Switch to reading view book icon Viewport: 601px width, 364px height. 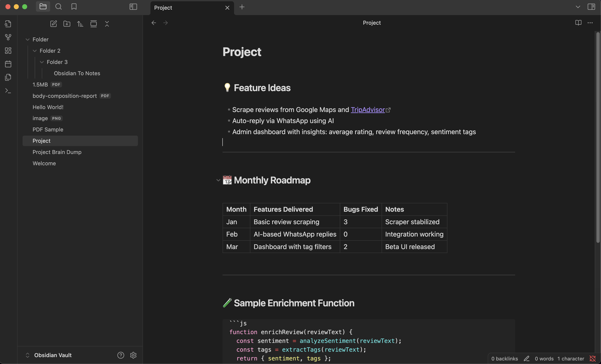tap(578, 23)
